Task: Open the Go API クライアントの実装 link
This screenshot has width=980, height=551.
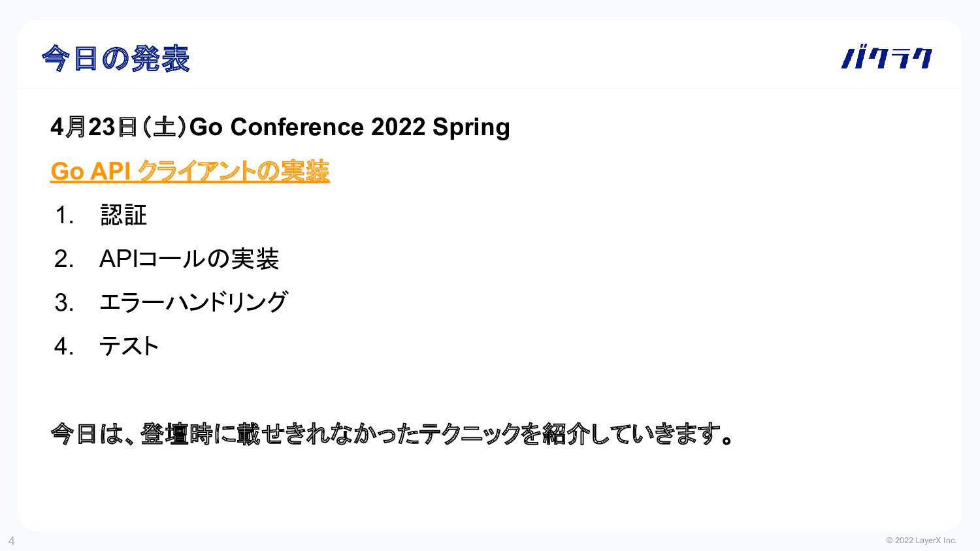Action: click(x=190, y=171)
